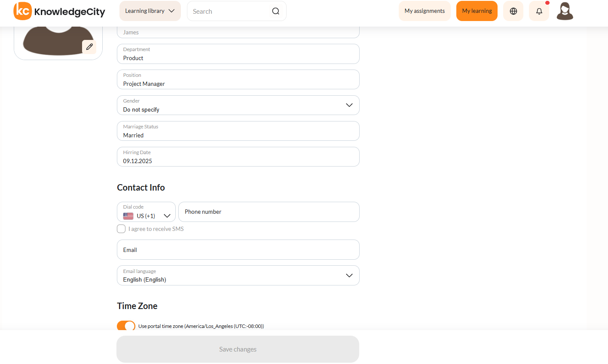Screen dimensions: 608x364
Task: Click the pencil edit photo icon
Action: click(x=89, y=47)
